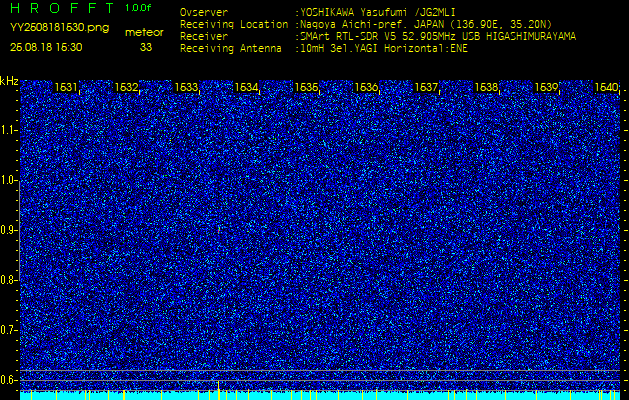This screenshot has width=629, height=400.
Task: Click the 1.0 frequency axis label
Action: point(10,180)
